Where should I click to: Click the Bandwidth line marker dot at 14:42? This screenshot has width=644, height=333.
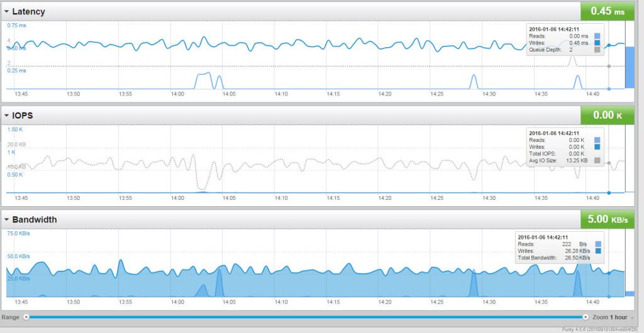[609, 273]
